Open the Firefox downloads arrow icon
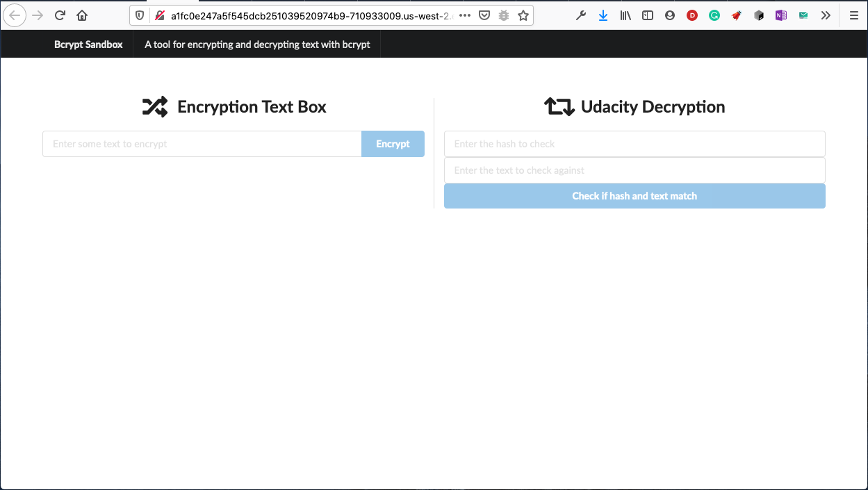 click(603, 15)
